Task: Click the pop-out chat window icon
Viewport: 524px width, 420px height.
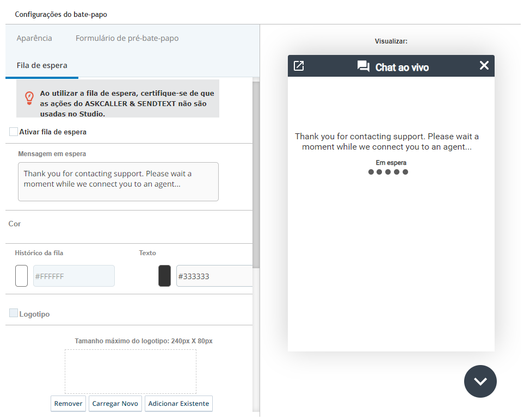Action: click(298, 66)
